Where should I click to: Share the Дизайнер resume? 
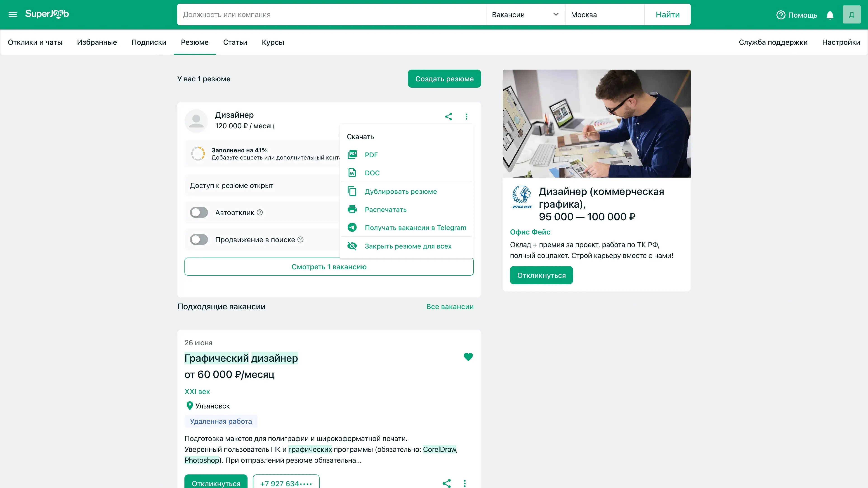click(x=448, y=117)
